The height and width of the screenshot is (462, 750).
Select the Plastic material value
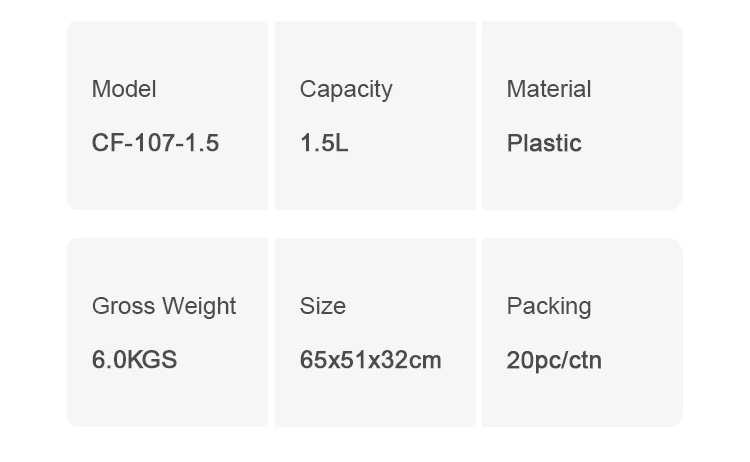point(544,143)
